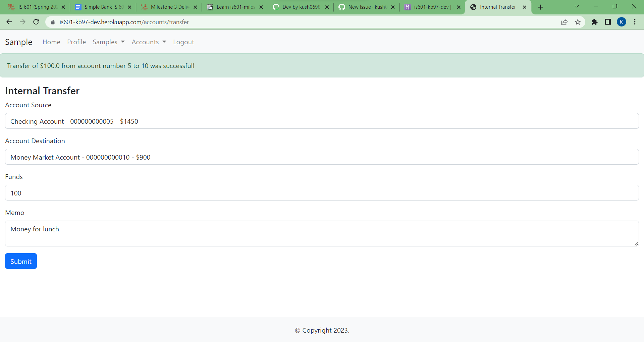Switch to the Simple Bank IS 601 tab
Screen dimensions: 644x342
pos(101,7)
